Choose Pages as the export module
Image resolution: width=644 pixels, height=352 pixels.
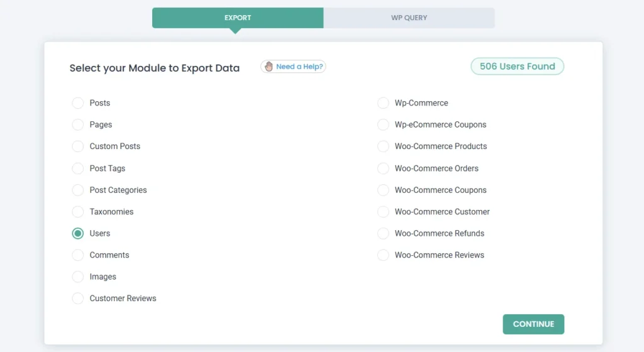[78, 124]
